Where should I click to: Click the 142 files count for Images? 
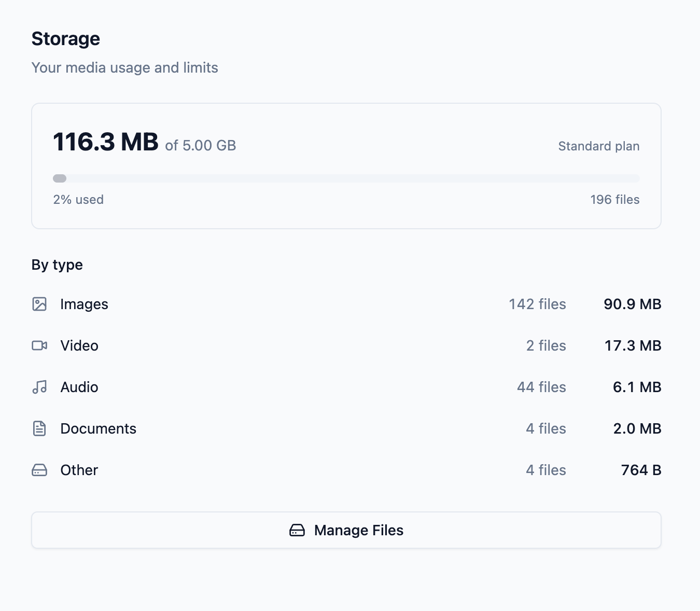(537, 304)
